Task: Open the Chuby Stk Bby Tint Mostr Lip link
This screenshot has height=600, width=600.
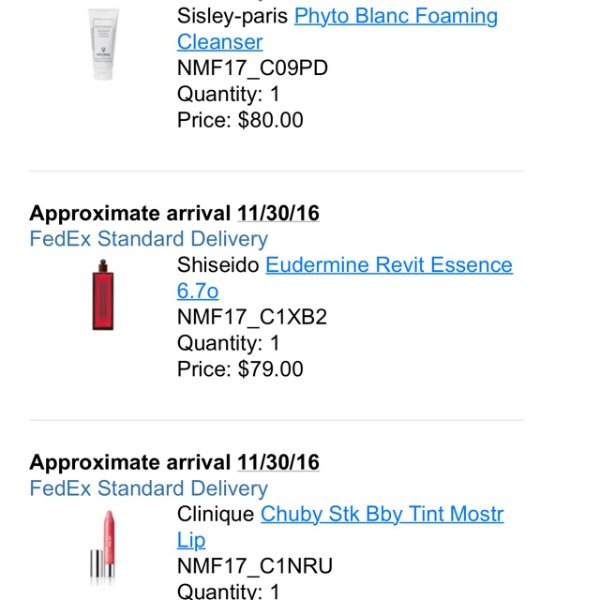Action: (340, 527)
